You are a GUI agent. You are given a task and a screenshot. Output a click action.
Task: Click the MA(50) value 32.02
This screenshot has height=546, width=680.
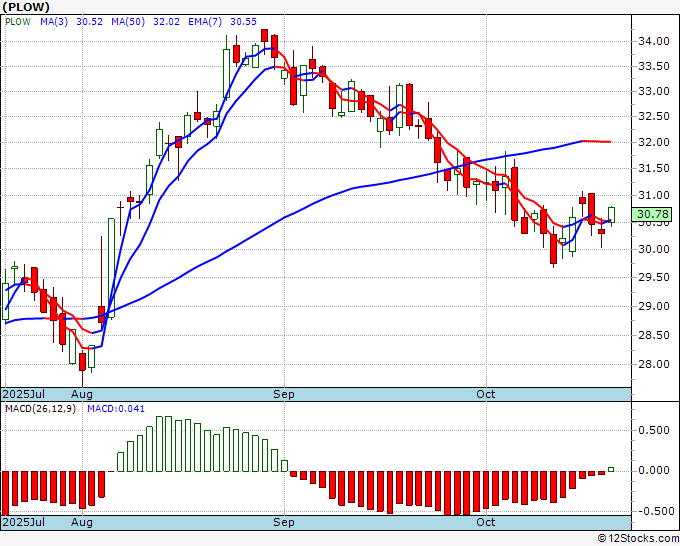[166, 22]
